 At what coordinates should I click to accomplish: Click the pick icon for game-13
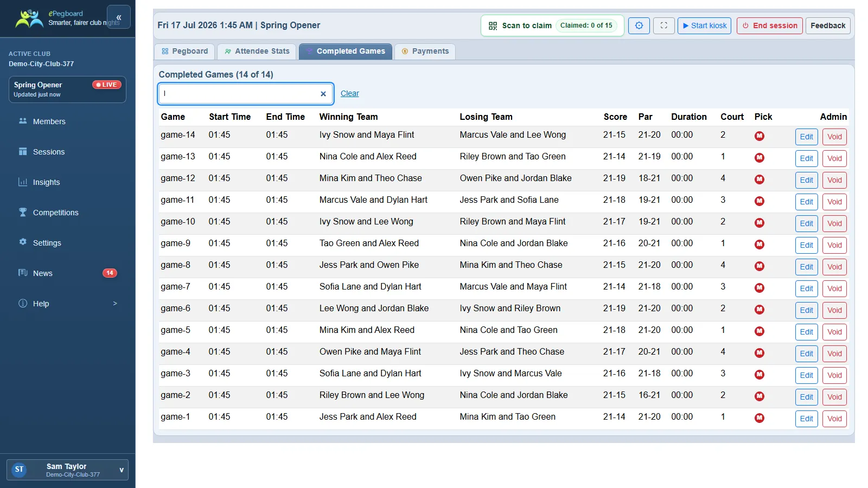pyautogui.click(x=759, y=158)
